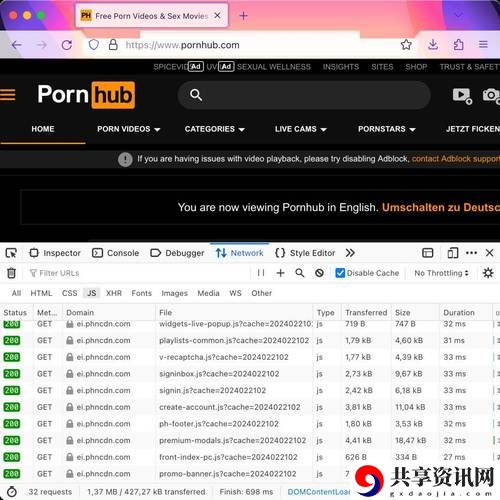Screen dimensions: 500x500
Task: Open the SITES top link
Action: point(382,67)
